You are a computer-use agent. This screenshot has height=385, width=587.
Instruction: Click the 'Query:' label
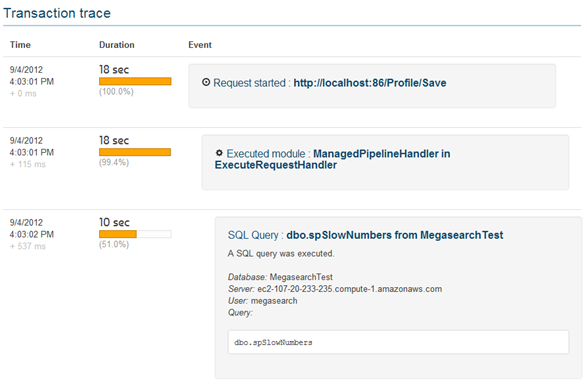pos(240,313)
